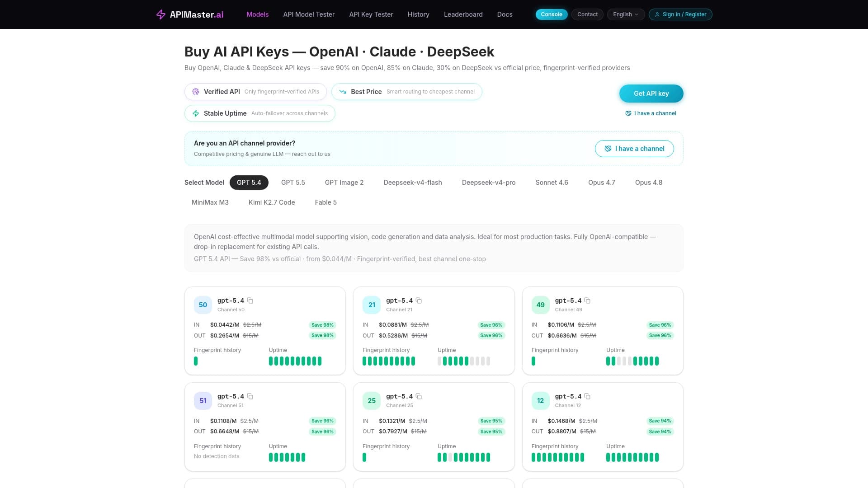868x488 pixels.
Task: Click Channel 21 fingerprint history bars
Action: [x=389, y=361]
